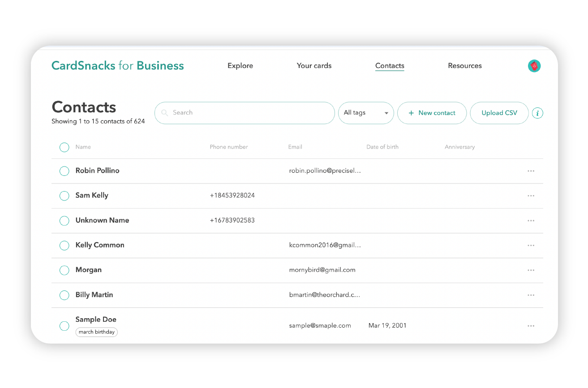Click the contacts Search field
The image size is (588, 388).
click(x=245, y=113)
